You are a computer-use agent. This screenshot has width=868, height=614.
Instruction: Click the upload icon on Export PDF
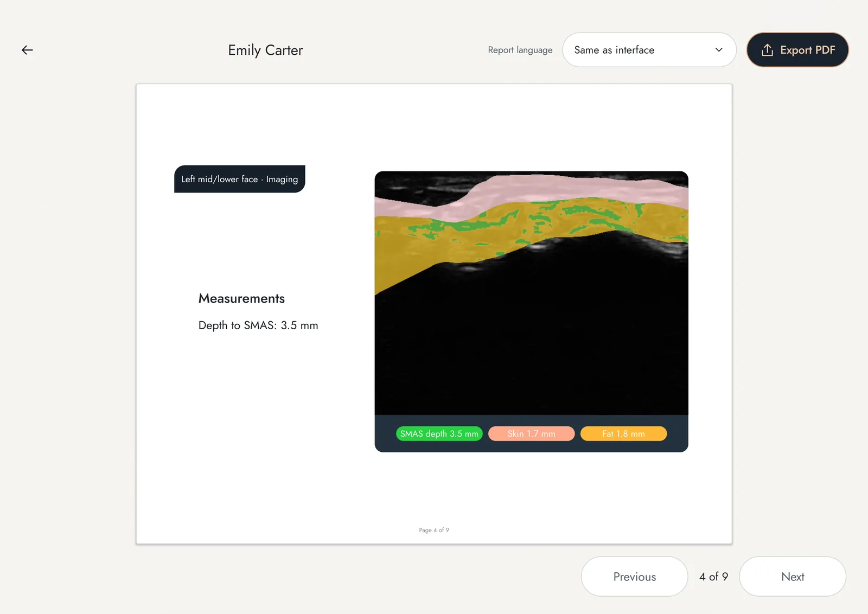[x=767, y=50]
